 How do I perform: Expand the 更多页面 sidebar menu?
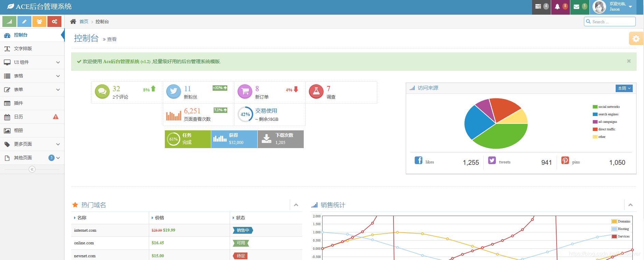pyautogui.click(x=32, y=144)
